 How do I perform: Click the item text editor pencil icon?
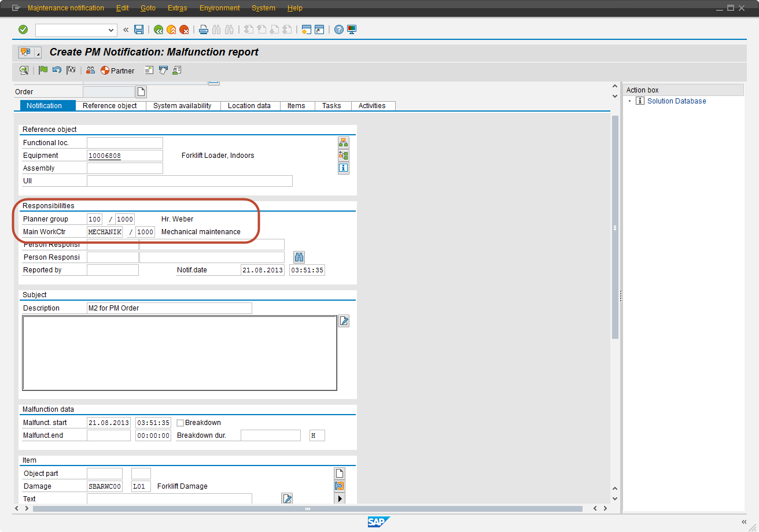point(287,498)
